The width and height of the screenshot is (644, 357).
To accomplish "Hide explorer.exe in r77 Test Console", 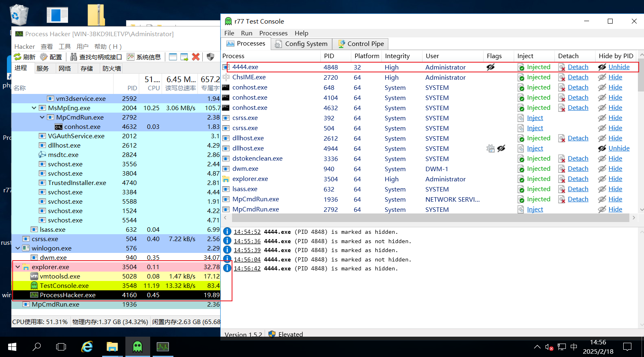I will 615,179.
